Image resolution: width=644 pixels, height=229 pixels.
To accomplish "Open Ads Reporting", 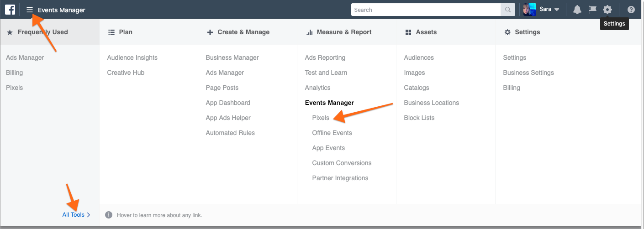I will tap(325, 57).
